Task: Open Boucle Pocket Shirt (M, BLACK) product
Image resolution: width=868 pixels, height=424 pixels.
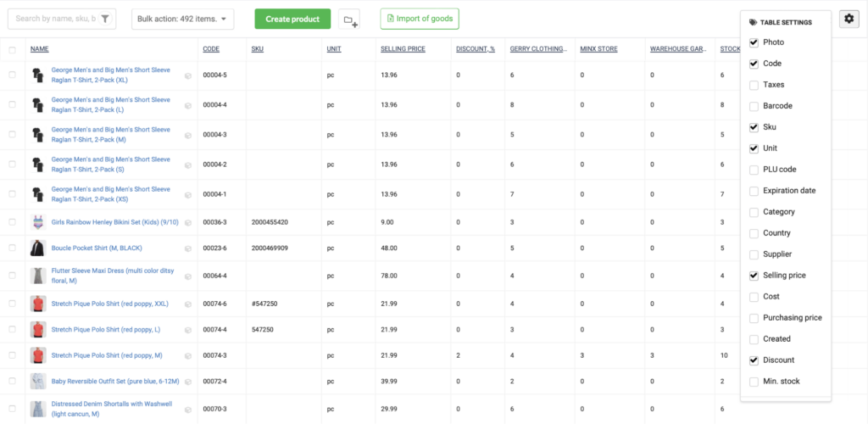Action: (x=97, y=248)
